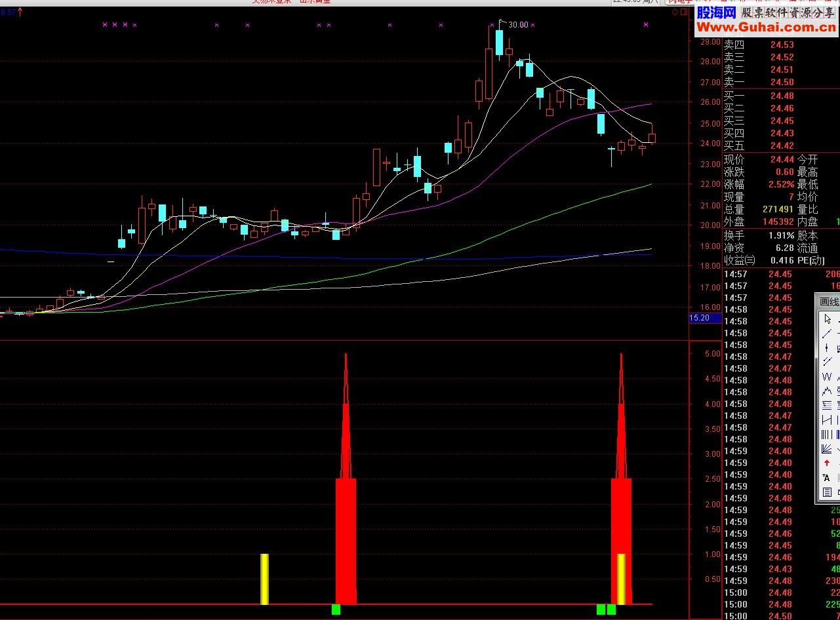Click the 卖四 24.53 ask row

click(781, 45)
